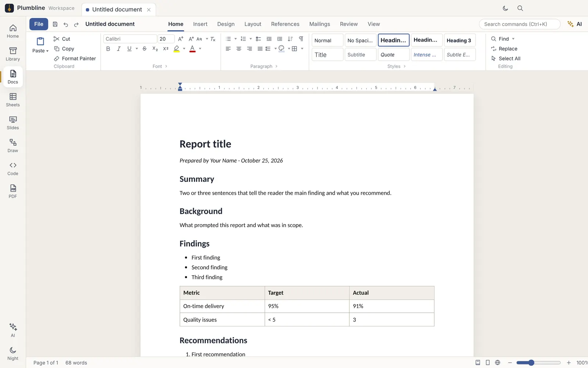The image size is (588, 368).
Task: Open the Draw app in sidebar
Action: [13, 145]
